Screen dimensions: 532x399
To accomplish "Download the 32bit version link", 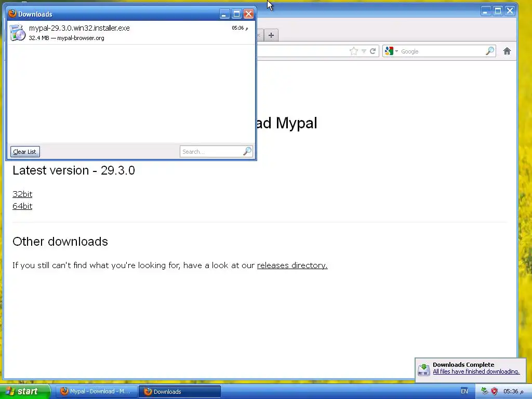I will (x=22, y=194).
